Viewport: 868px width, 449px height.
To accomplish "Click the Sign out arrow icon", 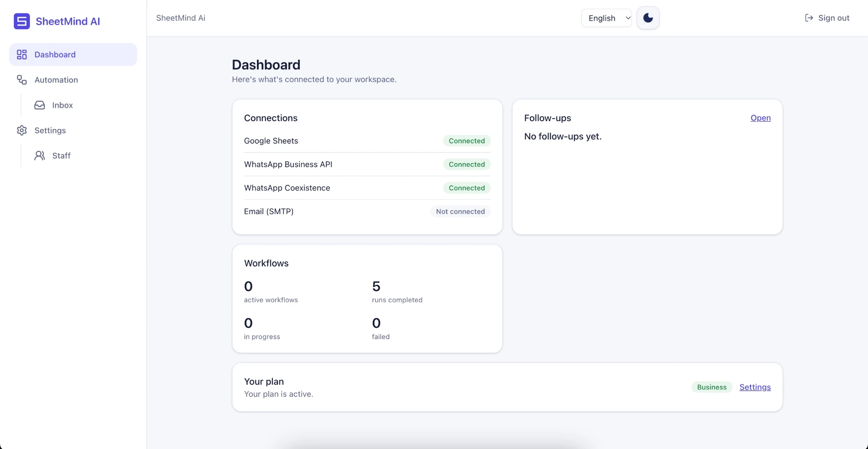I will [x=809, y=18].
